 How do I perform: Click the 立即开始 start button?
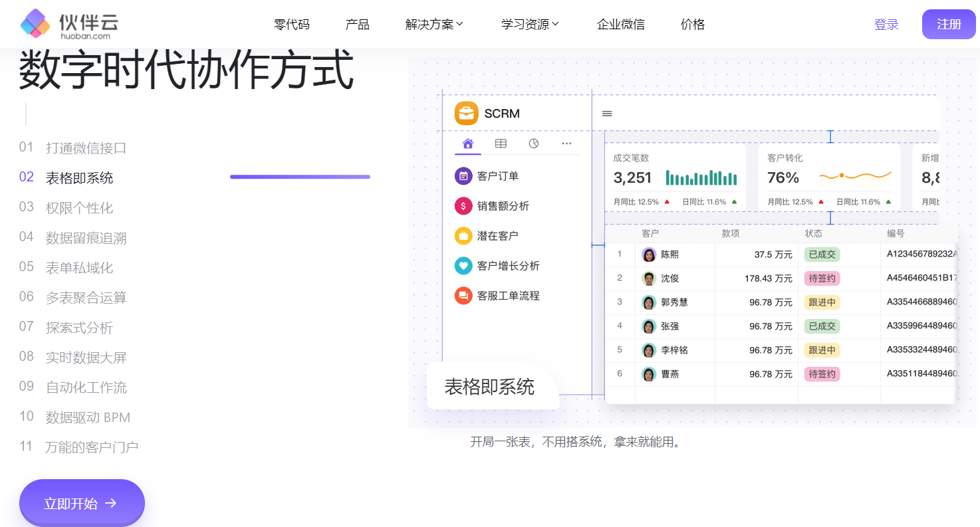82,503
